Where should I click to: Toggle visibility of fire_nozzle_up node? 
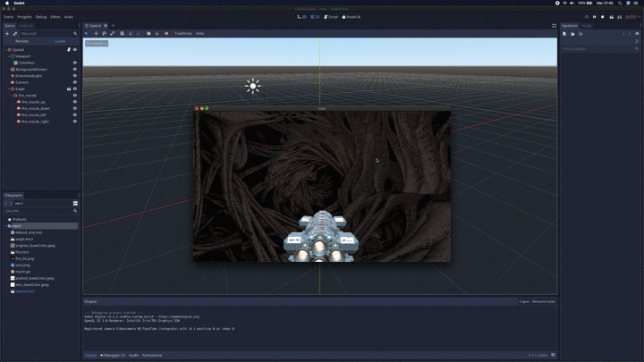coord(75,102)
